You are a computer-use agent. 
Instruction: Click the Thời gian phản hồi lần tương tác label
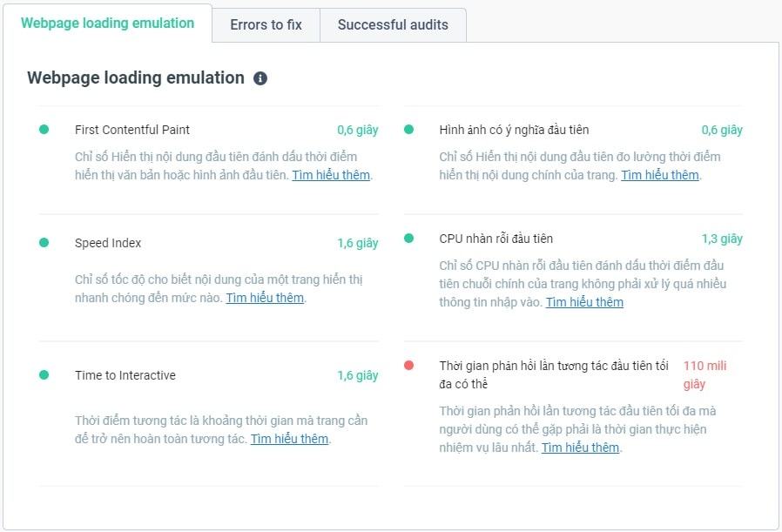point(554,374)
